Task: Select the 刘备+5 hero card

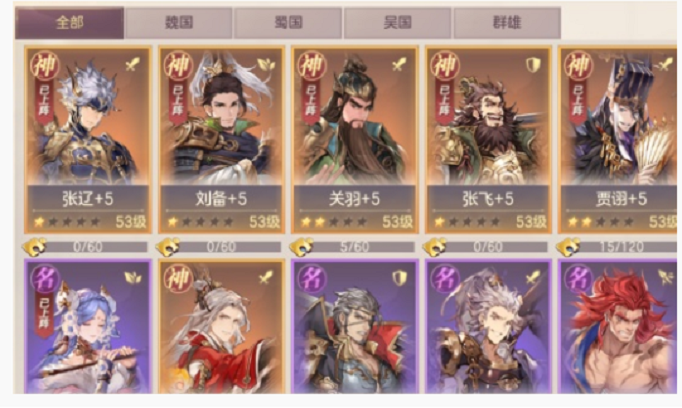Action: (221, 140)
